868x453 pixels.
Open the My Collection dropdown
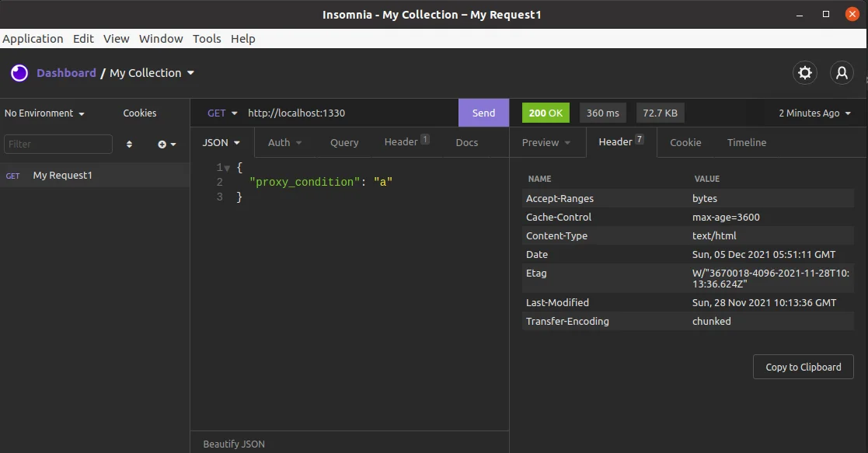[x=152, y=73]
